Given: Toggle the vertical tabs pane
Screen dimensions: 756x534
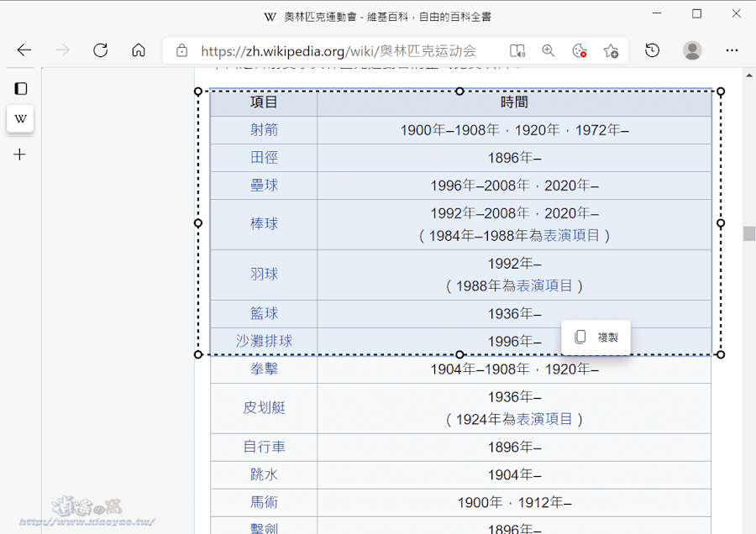Looking at the screenshot, I should pos(20,88).
